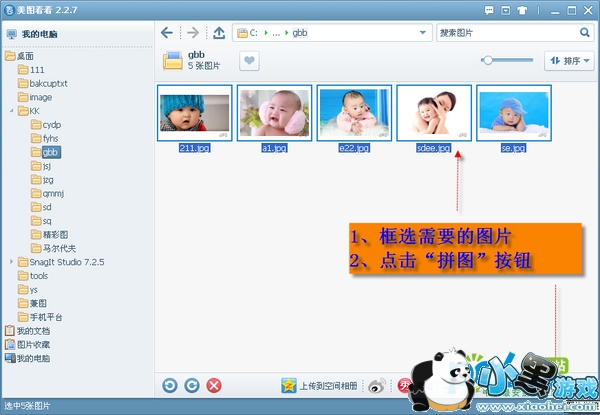Go up one folder level icon

[219, 33]
